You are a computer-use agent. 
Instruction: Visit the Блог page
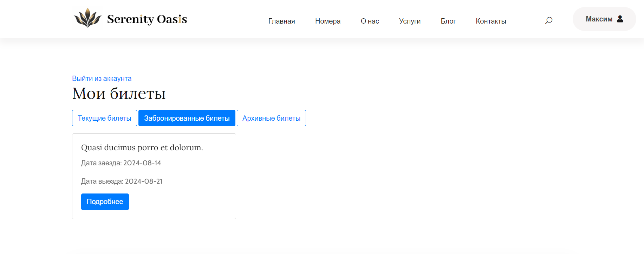448,21
